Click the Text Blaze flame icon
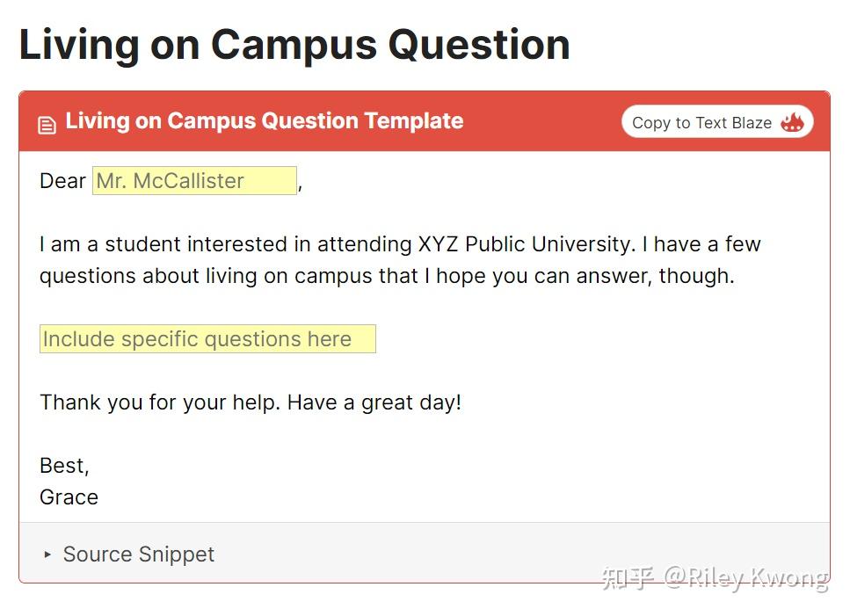Image resolution: width=850 pixels, height=616 pixels. [x=792, y=122]
